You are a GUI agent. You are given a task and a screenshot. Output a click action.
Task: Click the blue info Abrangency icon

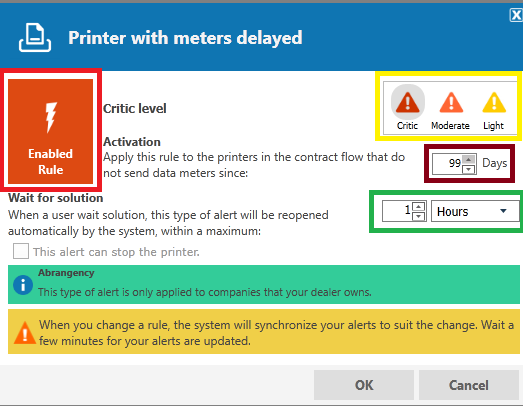23,285
